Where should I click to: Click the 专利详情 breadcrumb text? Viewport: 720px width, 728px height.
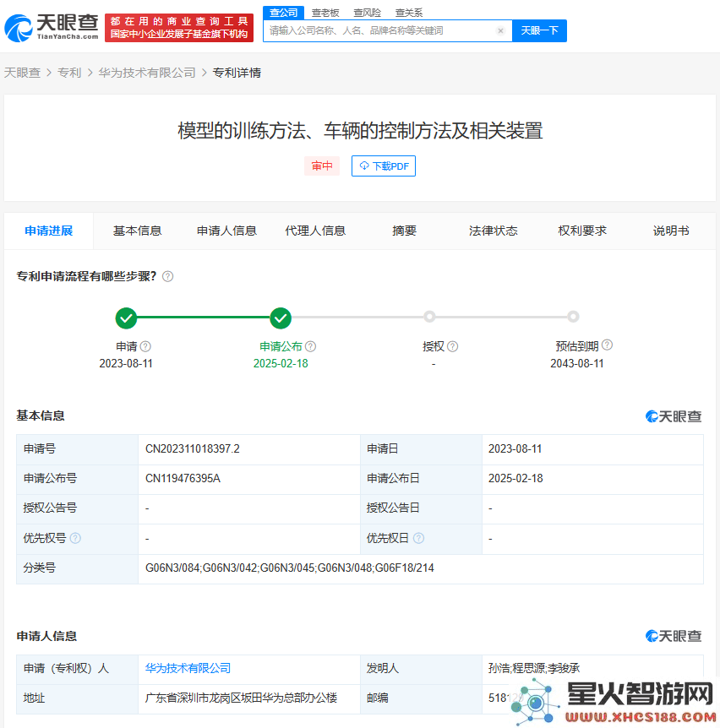(237, 73)
